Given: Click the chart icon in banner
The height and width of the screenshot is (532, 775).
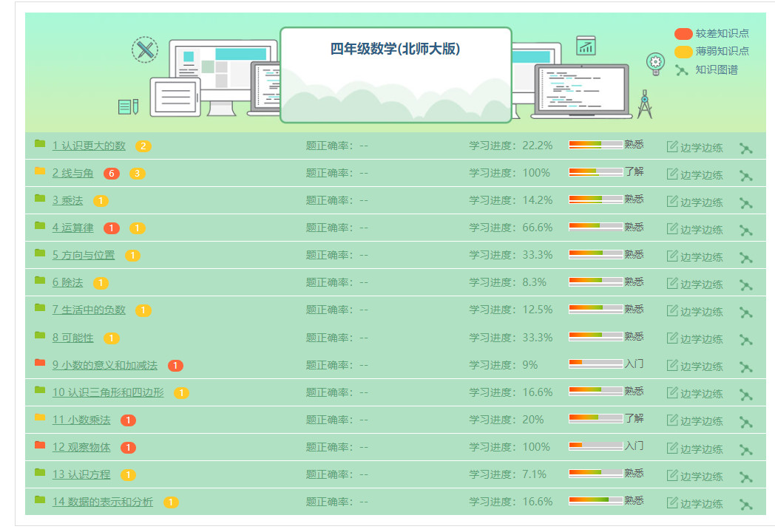Looking at the screenshot, I should (586, 46).
